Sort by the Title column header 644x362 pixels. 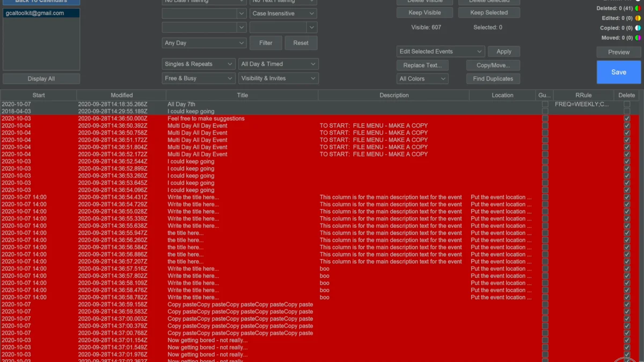point(243,95)
